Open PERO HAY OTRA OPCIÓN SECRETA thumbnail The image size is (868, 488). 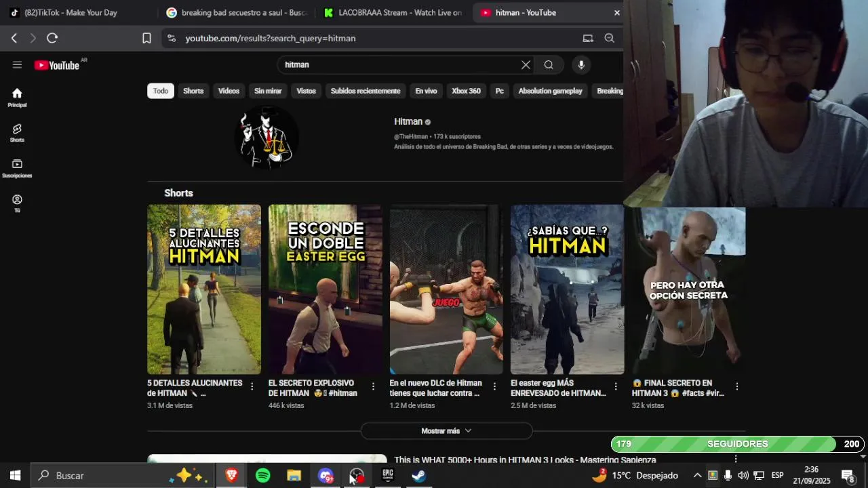[x=688, y=291]
